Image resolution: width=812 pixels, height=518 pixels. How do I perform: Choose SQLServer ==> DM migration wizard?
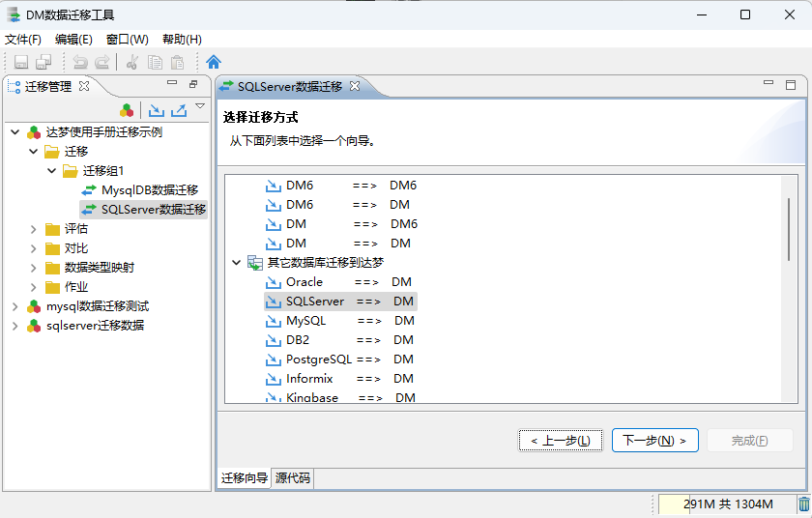340,302
